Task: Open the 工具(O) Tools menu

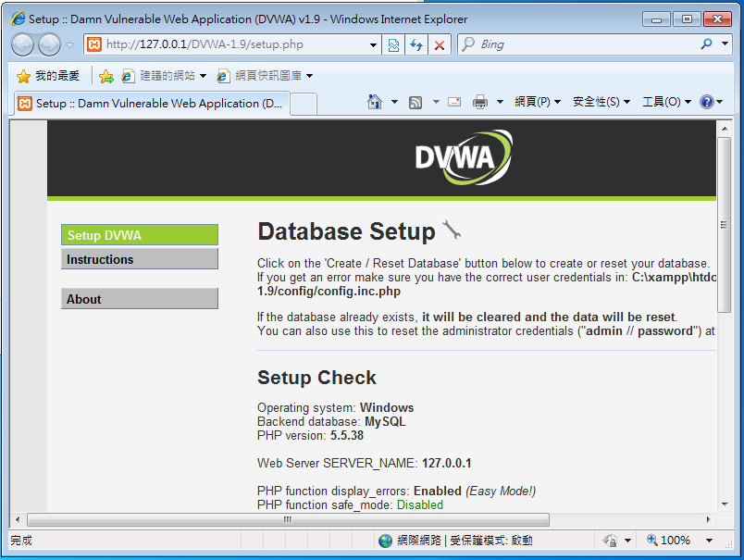Action: 666,102
